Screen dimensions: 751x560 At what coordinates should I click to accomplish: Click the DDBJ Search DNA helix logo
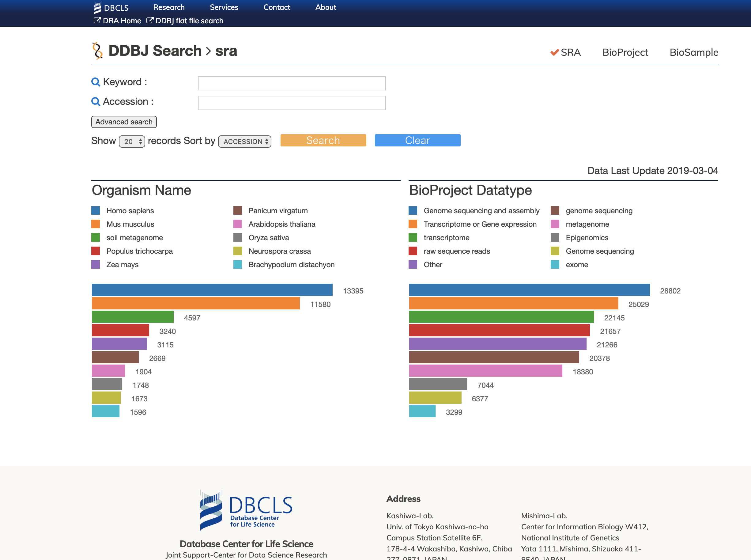(98, 51)
